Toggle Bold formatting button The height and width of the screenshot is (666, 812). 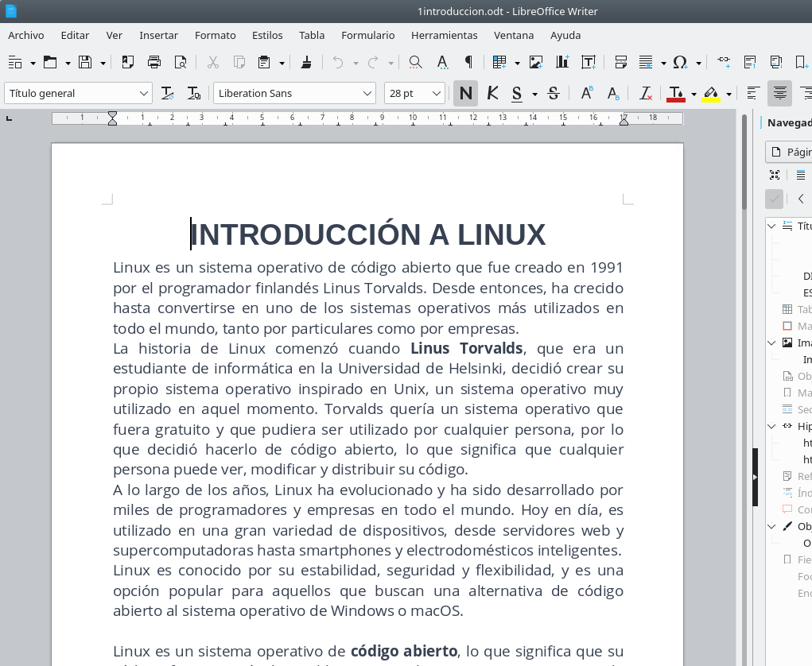tap(466, 94)
